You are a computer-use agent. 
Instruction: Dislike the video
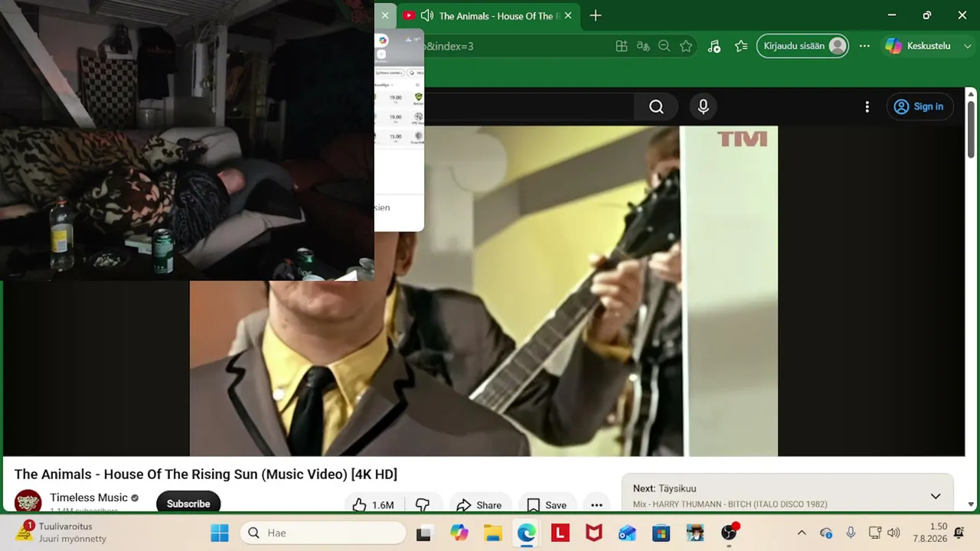[423, 505]
